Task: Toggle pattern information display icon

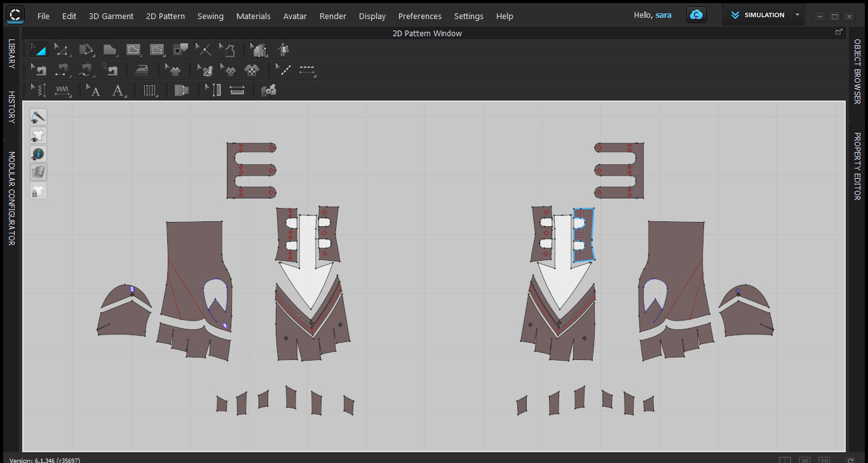Action: coord(39,154)
